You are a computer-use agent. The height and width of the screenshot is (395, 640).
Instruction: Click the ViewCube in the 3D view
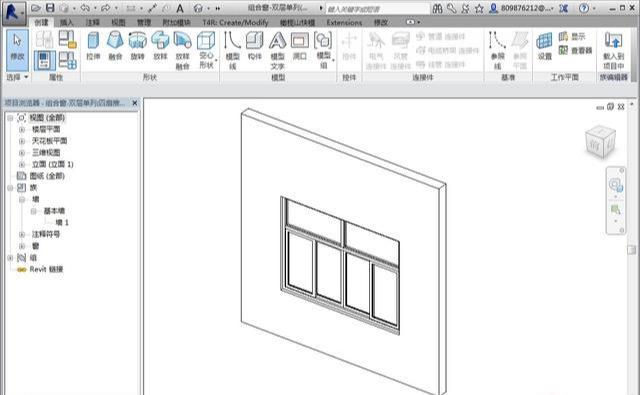[600, 142]
